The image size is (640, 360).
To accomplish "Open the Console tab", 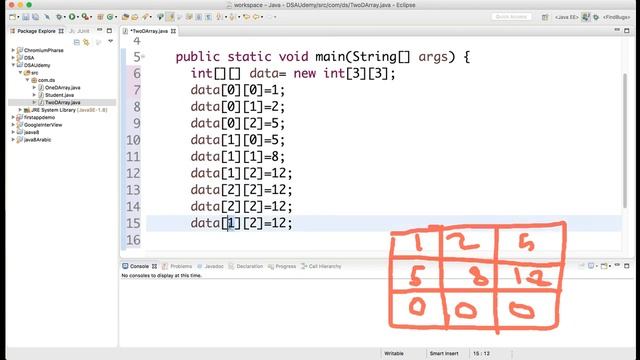I will 139,266.
